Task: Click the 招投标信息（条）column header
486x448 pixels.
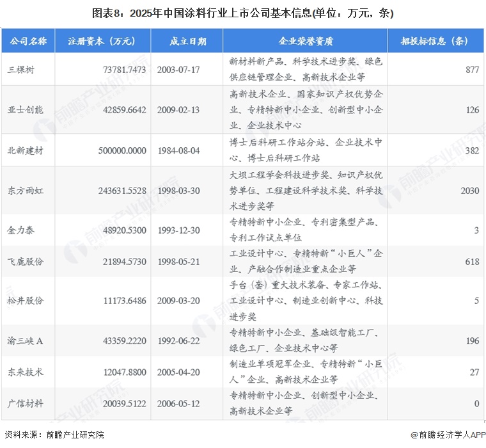Action: [x=434, y=41]
